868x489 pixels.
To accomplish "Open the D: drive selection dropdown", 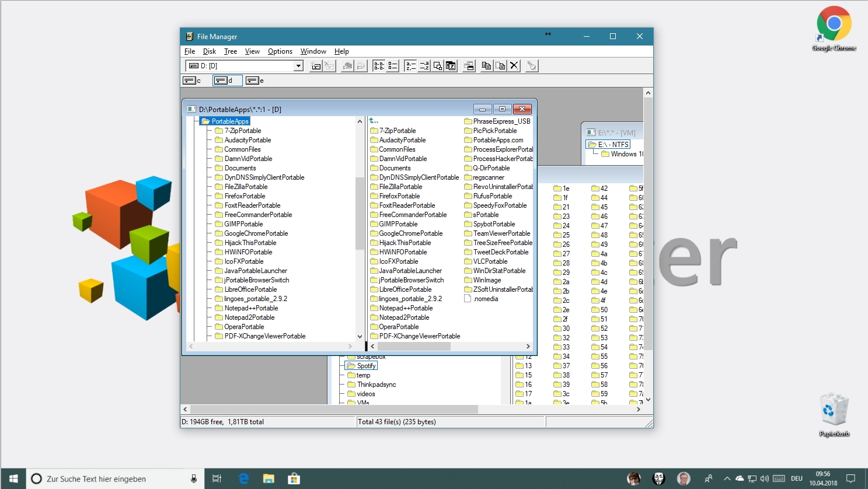I will pyautogui.click(x=298, y=66).
